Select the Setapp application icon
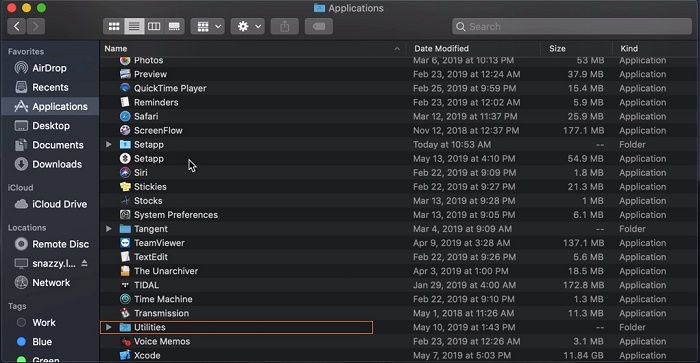 pos(125,159)
